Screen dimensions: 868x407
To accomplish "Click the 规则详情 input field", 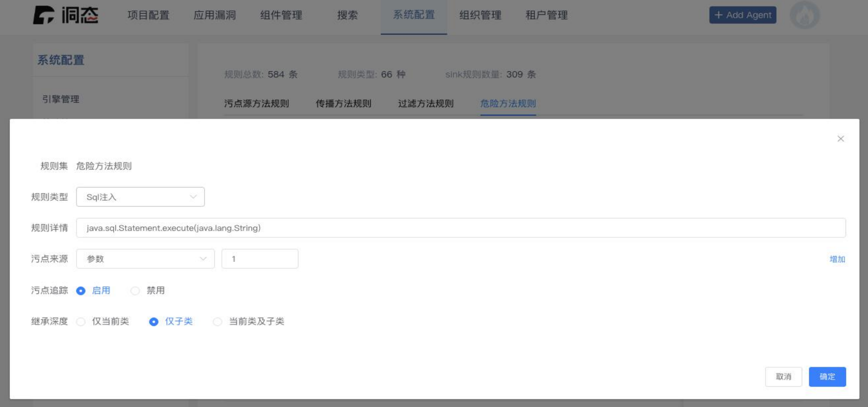I will click(461, 228).
